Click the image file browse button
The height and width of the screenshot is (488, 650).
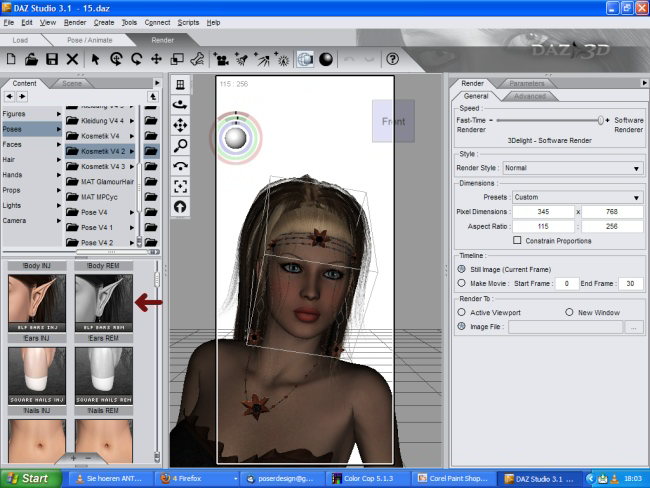tap(633, 327)
